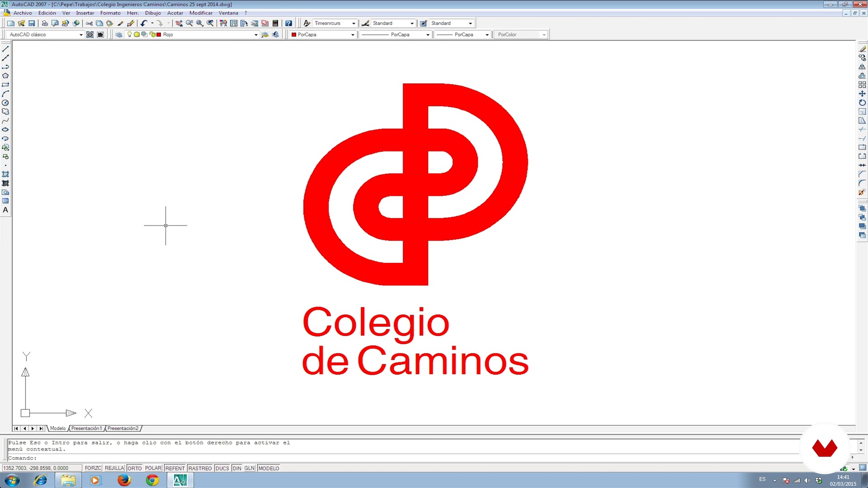Image resolution: width=868 pixels, height=488 pixels.
Task: Click the Plot print icon
Action: tap(44, 23)
